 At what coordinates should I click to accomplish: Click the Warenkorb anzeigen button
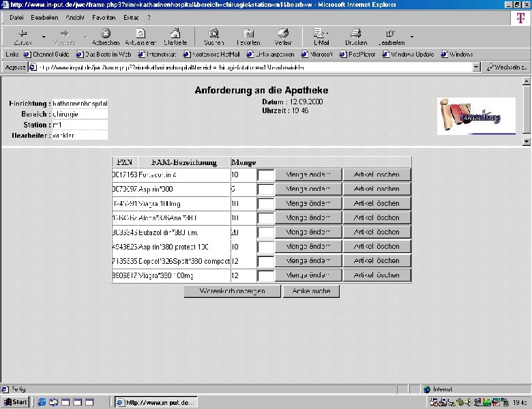point(233,291)
